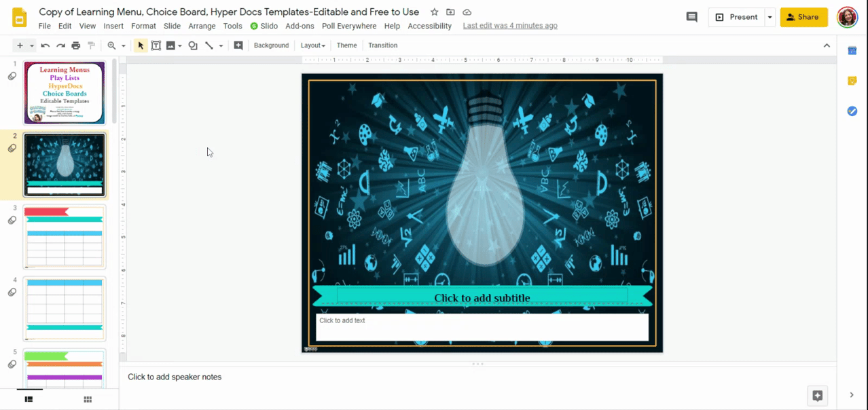Star this presentation
The width and height of the screenshot is (868, 410).
pos(435,12)
